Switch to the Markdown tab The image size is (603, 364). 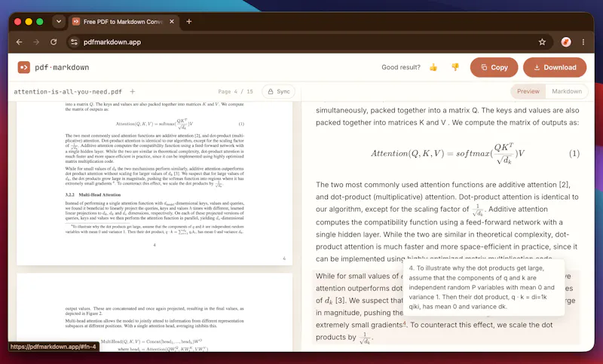tap(567, 91)
